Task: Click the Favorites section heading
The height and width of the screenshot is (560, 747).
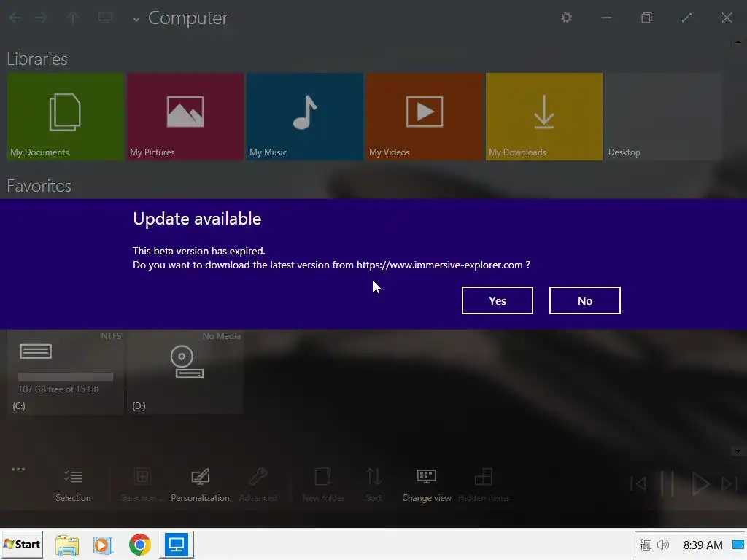Action: (39, 186)
